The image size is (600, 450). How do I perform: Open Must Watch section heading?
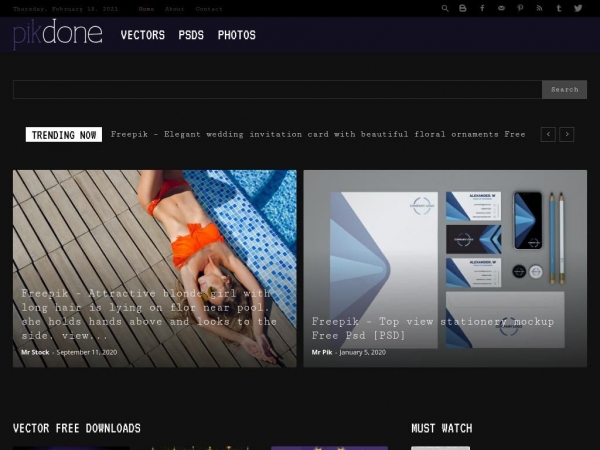[x=442, y=428]
